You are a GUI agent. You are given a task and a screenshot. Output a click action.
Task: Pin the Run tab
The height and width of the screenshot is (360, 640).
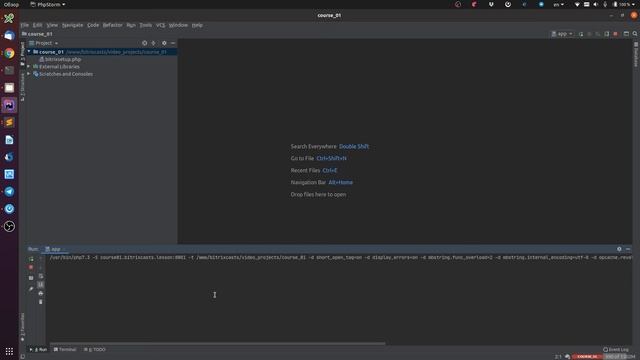pos(31,289)
